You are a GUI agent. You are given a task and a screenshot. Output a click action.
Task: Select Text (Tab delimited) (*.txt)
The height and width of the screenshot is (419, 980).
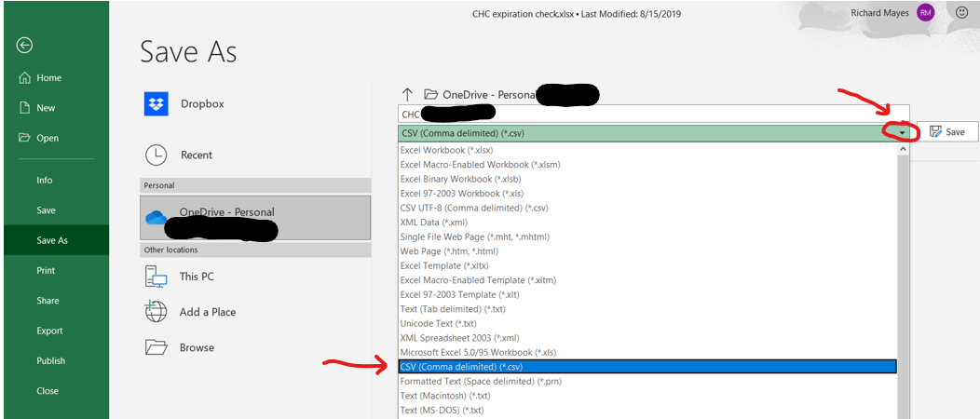click(x=647, y=309)
